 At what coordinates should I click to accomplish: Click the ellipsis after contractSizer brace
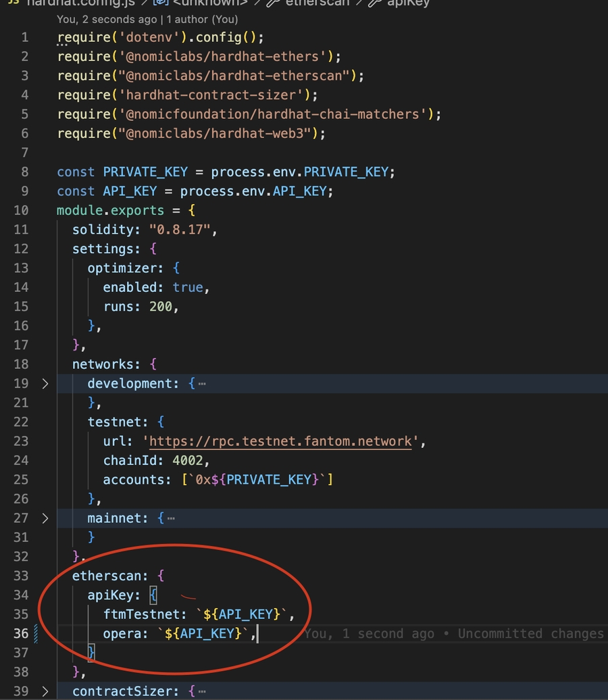(x=202, y=691)
